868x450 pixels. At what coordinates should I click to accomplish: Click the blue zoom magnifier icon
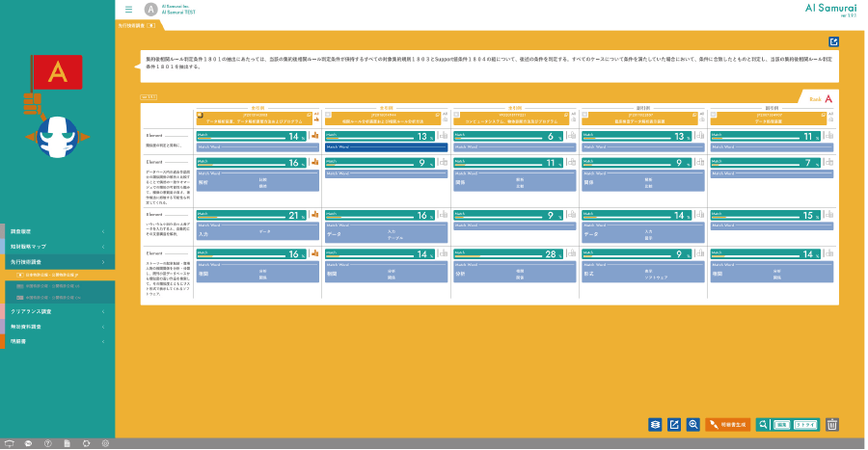[x=693, y=423]
